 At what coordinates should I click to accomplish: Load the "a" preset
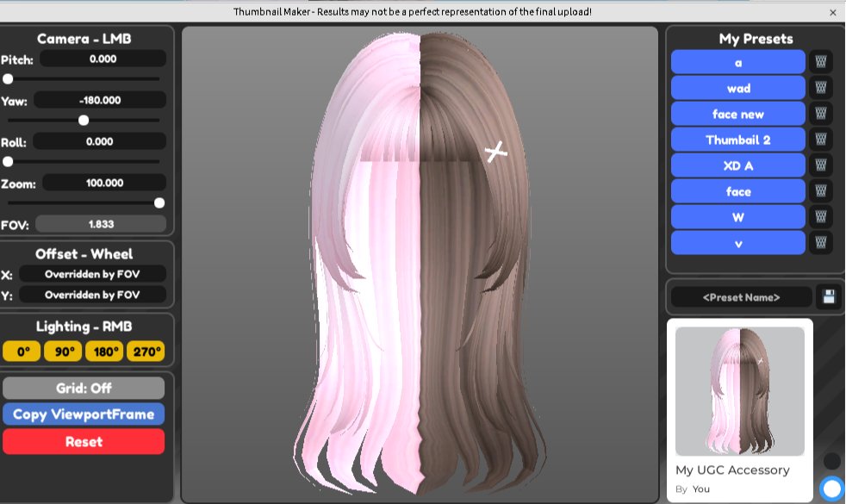(x=738, y=62)
